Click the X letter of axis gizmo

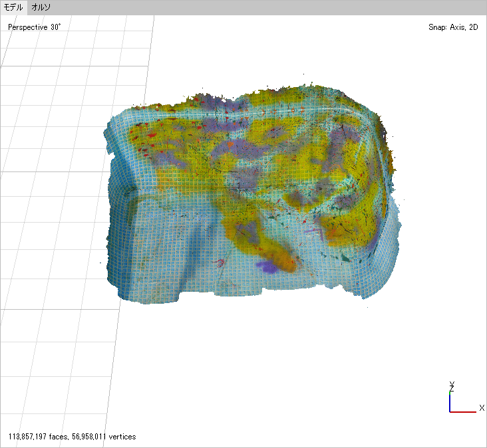482,407
